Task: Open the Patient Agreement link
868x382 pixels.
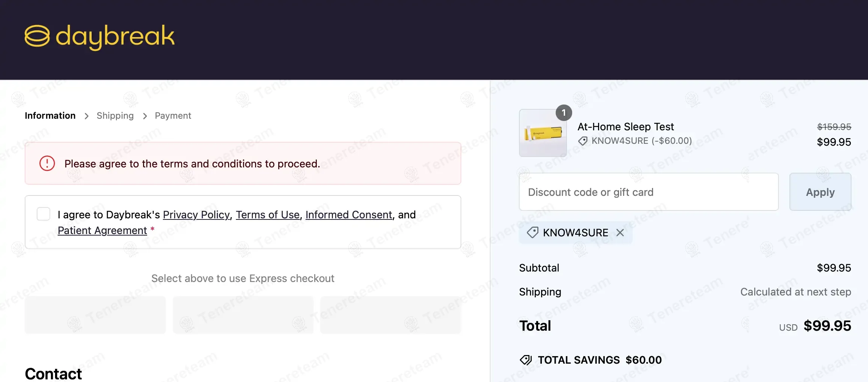Action: [102, 230]
